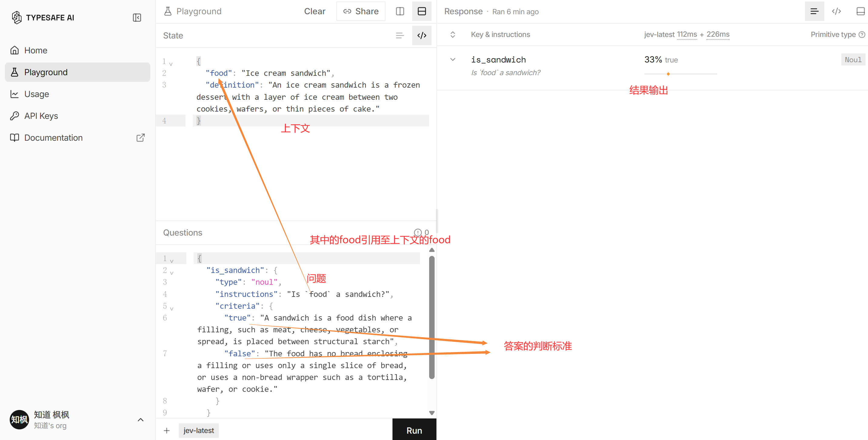Open Documentation external link
This screenshot has width=868, height=440.
point(78,138)
